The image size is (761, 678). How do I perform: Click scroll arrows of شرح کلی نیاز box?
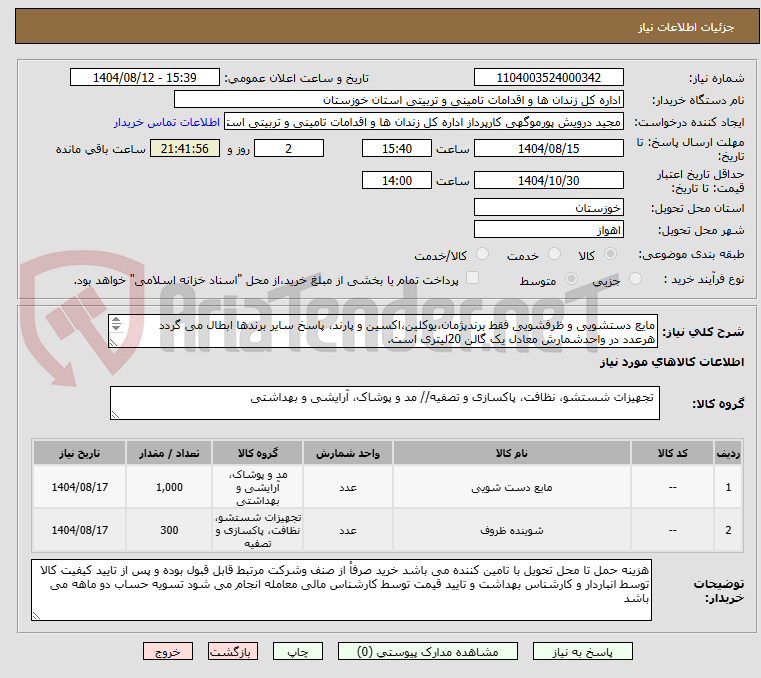[x=116, y=324]
